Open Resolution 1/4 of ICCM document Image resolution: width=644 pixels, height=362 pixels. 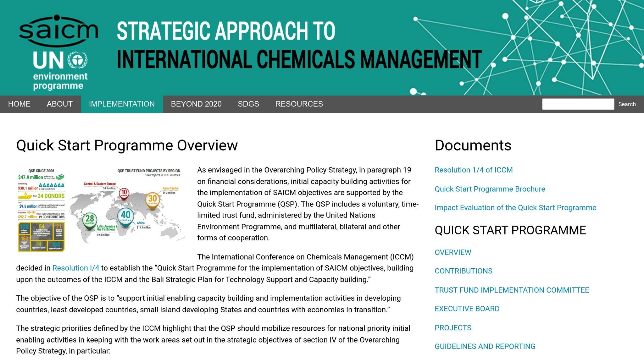click(x=473, y=170)
